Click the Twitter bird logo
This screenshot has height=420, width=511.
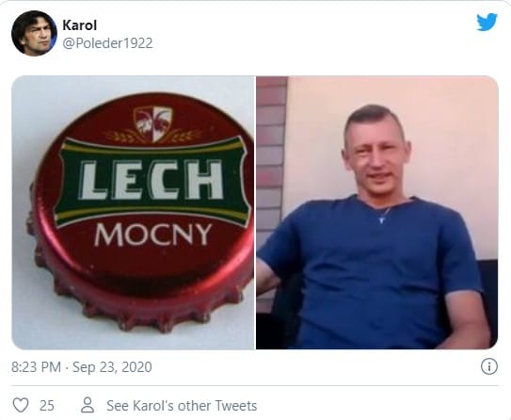coord(487,22)
